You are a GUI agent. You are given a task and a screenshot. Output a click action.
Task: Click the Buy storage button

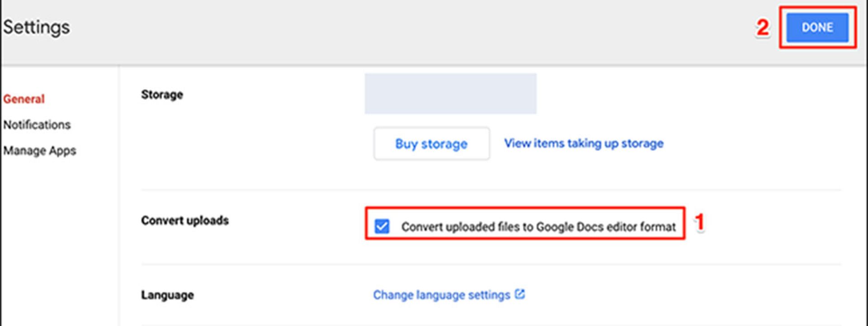pos(431,144)
